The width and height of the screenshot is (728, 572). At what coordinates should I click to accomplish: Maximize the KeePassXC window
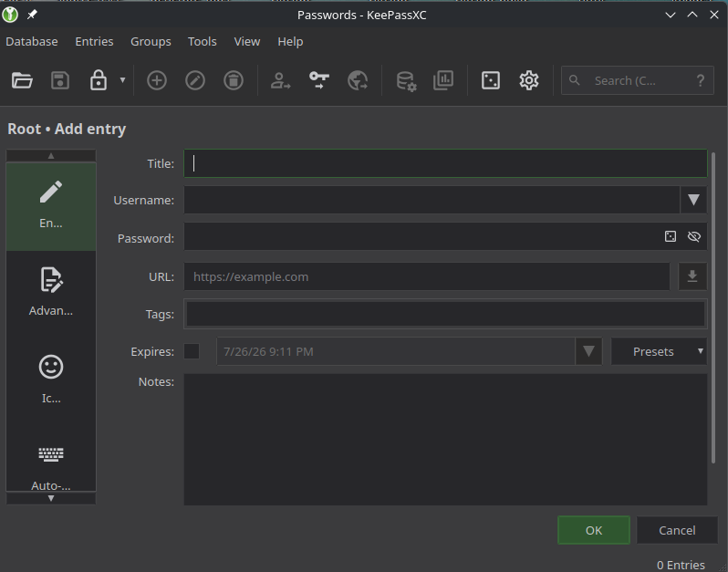(692, 15)
